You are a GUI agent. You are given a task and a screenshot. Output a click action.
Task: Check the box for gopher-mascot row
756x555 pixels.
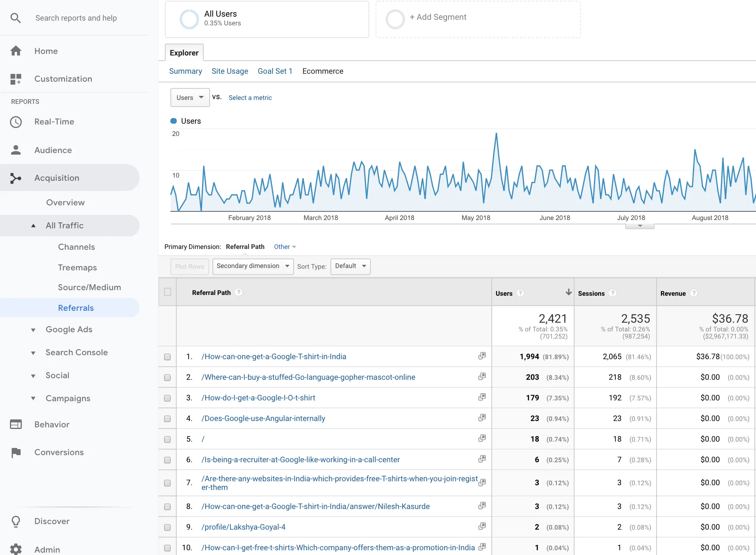click(x=167, y=377)
